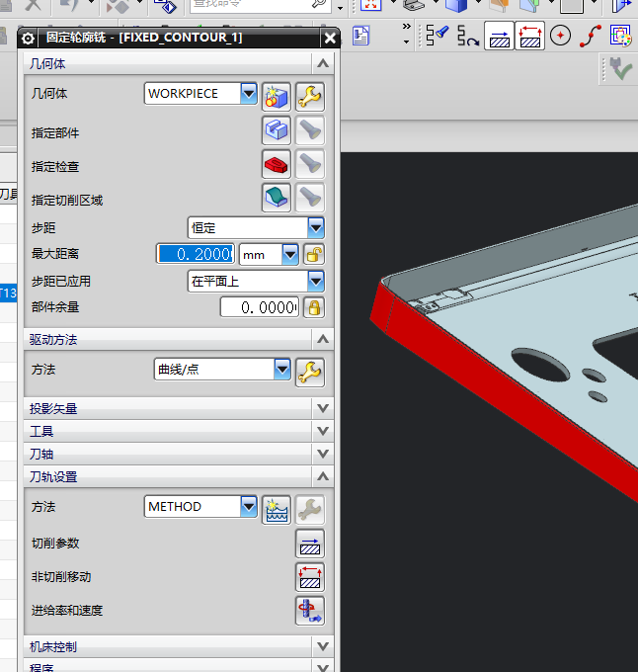The height and width of the screenshot is (672, 638).
Task: Click the specify check (指定检查) red icon
Action: pos(277,164)
